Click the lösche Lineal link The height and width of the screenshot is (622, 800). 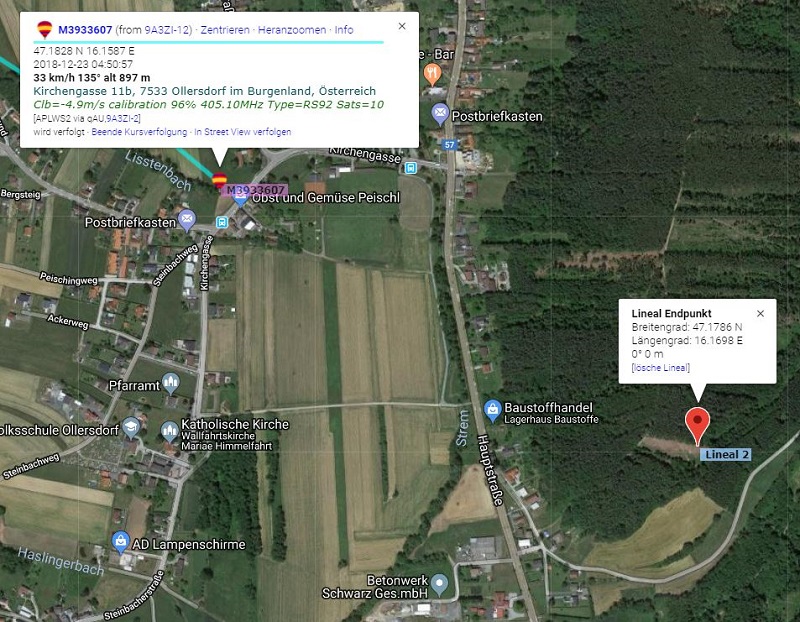[660, 367]
